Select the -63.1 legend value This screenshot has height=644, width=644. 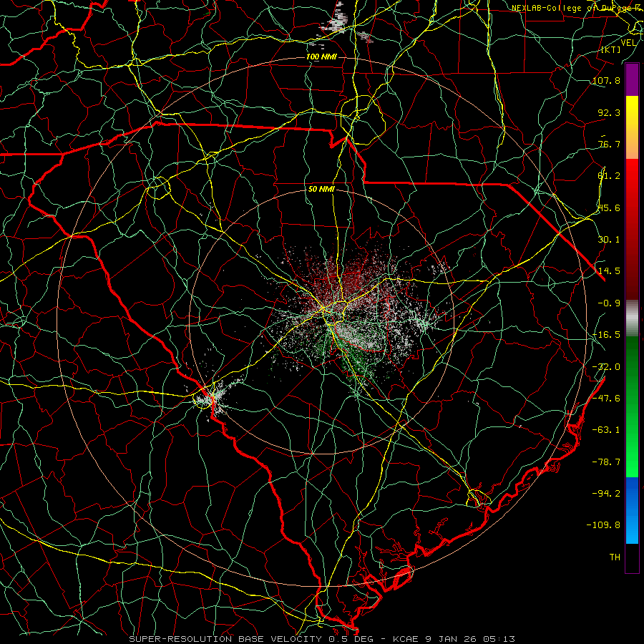point(606,429)
